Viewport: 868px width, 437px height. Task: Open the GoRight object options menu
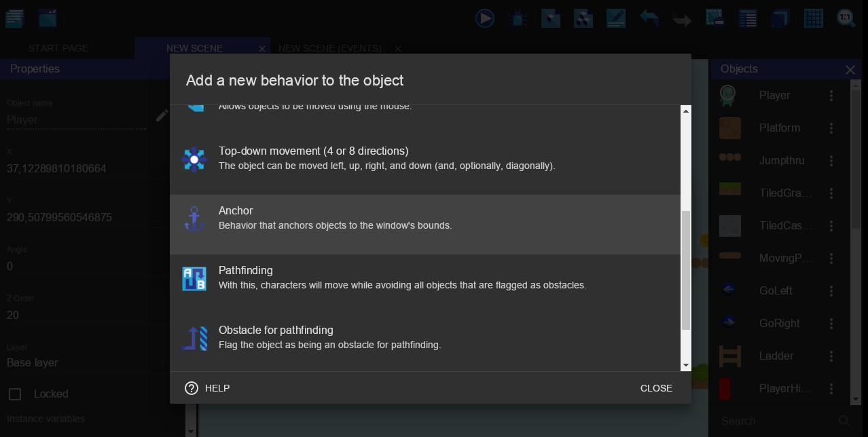click(x=831, y=324)
